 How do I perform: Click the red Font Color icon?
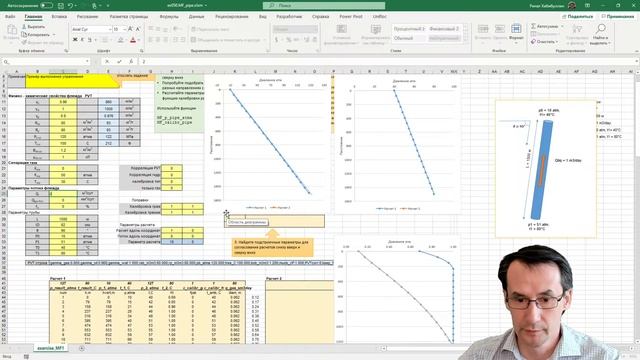tap(133, 40)
